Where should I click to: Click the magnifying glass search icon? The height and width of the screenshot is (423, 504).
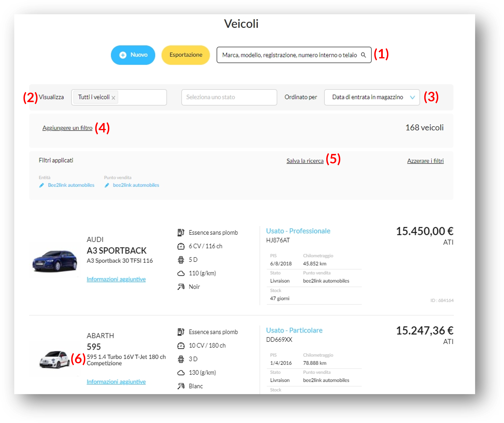click(x=363, y=55)
